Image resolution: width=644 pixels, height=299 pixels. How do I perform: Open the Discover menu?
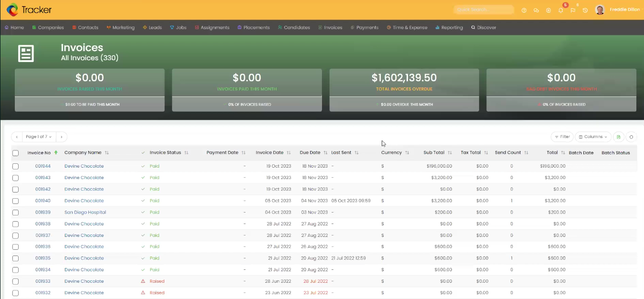pos(483,28)
